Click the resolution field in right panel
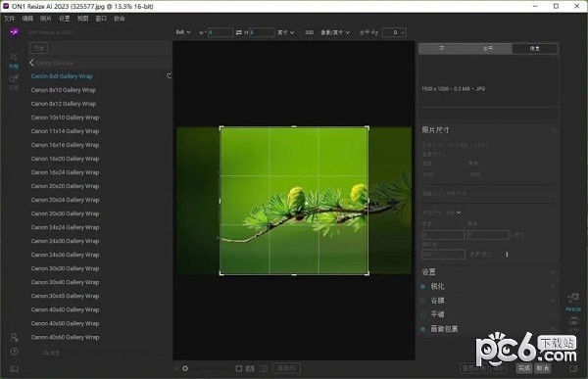The height and width of the screenshot is (379, 588). click(443, 255)
